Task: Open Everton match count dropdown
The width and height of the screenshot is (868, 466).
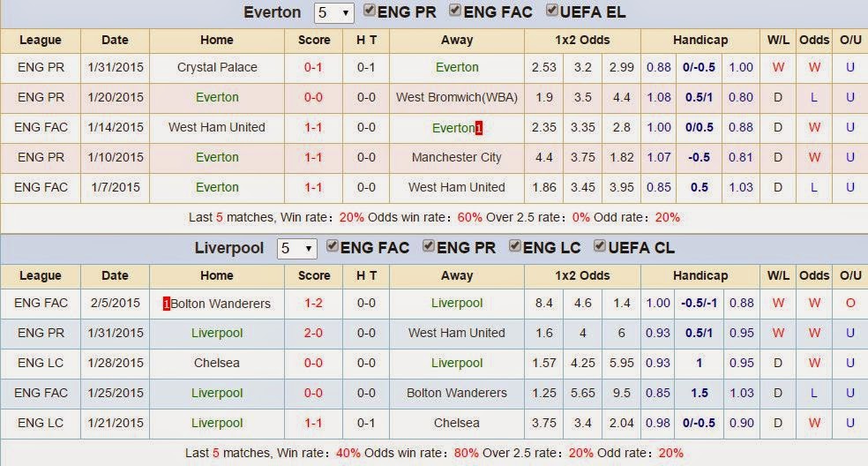Action: pos(333,12)
